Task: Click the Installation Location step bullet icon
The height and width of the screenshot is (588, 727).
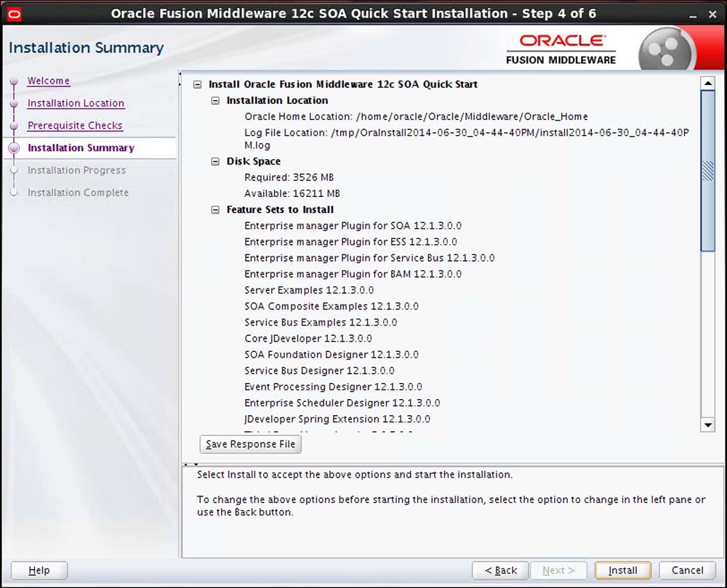Action: click(14, 103)
